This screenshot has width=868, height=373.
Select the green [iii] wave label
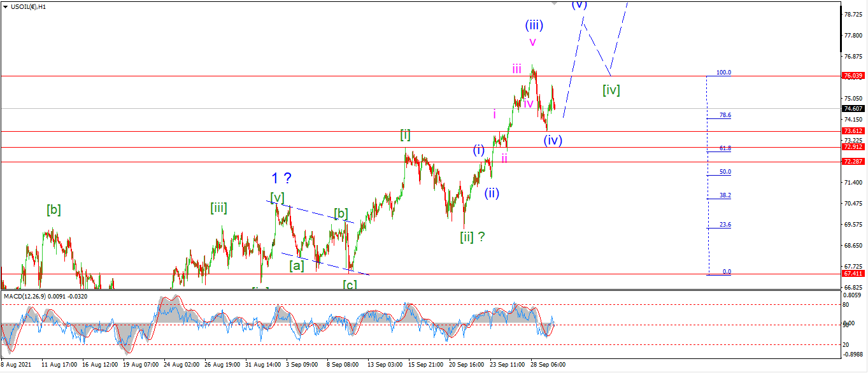pos(218,208)
